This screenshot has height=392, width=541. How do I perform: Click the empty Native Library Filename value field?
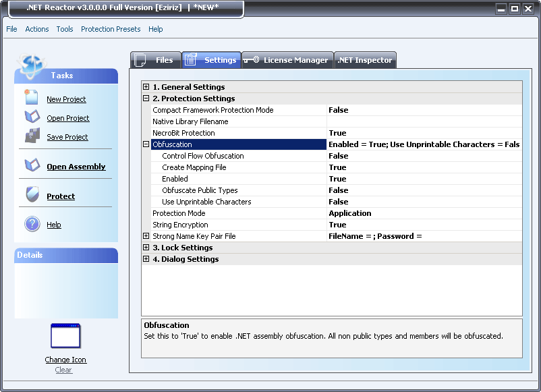(x=424, y=121)
